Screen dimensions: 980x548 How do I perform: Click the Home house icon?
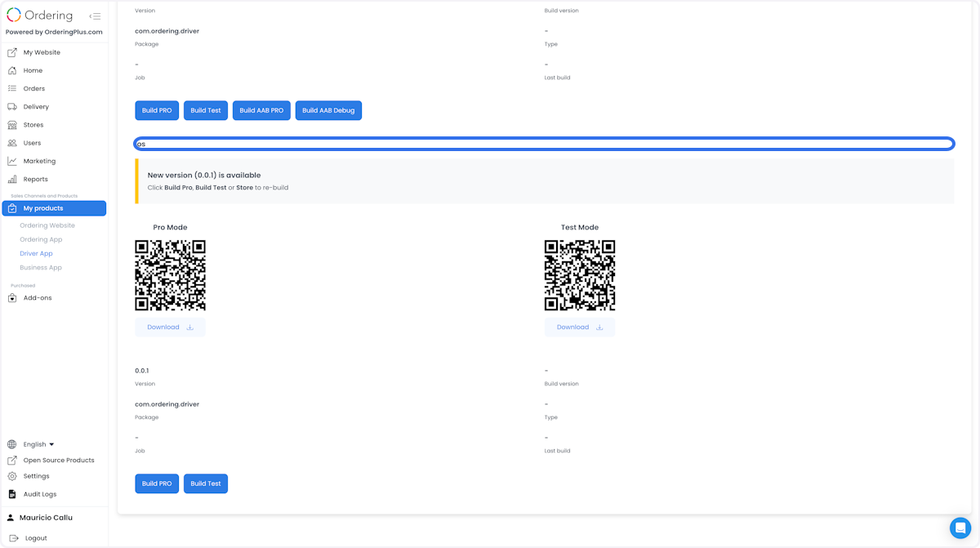(x=12, y=70)
